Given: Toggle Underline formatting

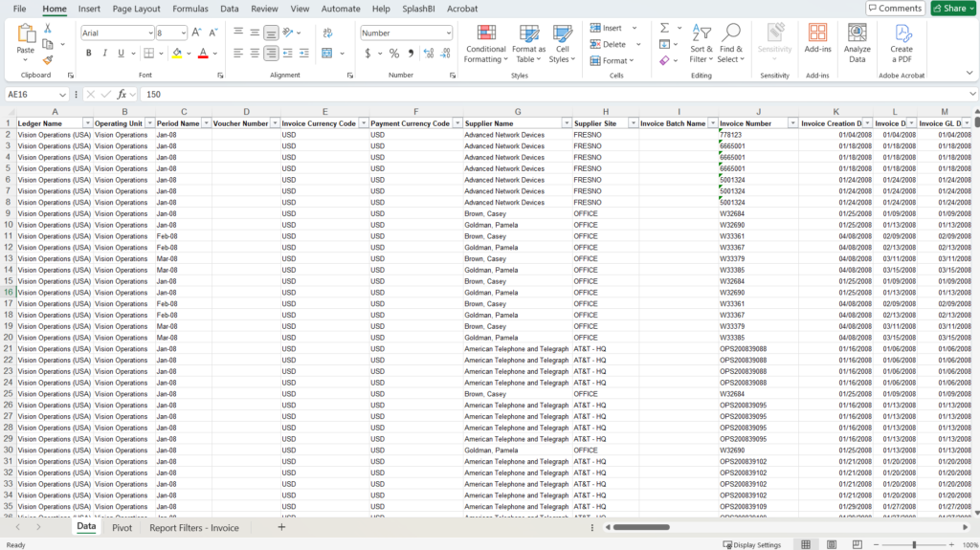Looking at the screenshot, I should (121, 54).
